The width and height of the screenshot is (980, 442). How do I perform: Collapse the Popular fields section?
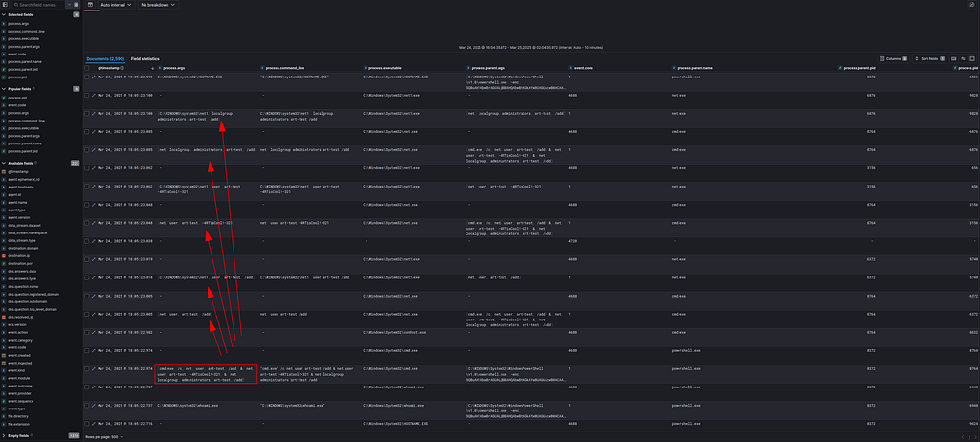point(5,89)
